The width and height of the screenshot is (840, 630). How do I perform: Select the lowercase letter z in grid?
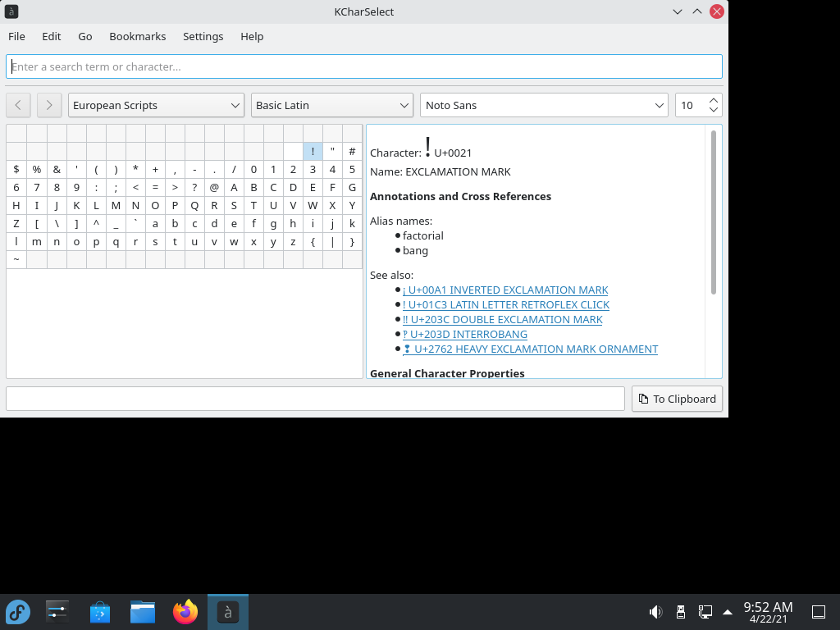click(x=293, y=242)
